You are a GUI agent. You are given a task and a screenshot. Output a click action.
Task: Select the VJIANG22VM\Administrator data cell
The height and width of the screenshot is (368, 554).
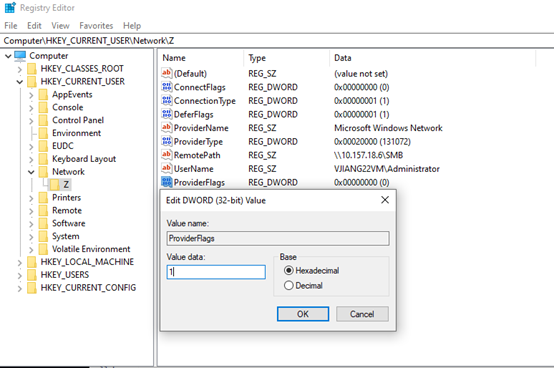(x=387, y=169)
